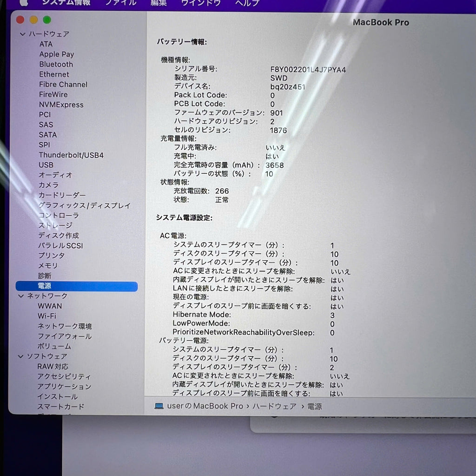Image resolution: width=476 pixels, height=476 pixels.
Task: Click the laptop icon in path bar
Action: tap(159, 406)
